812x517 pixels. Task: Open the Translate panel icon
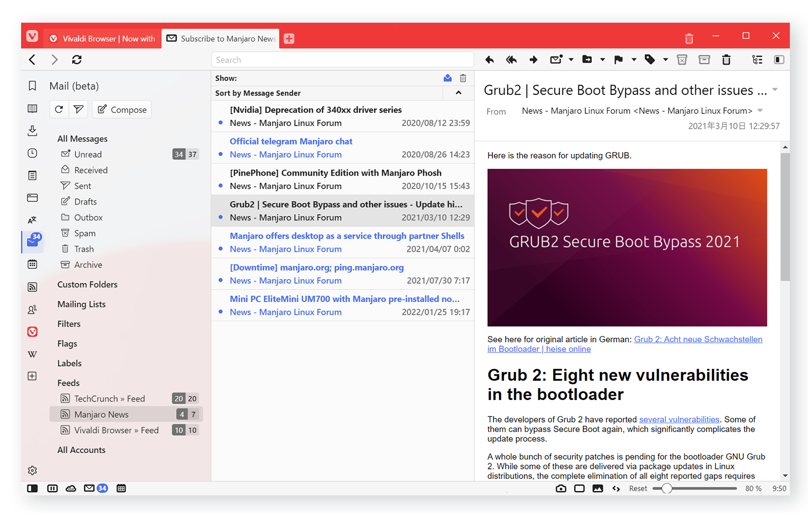pyautogui.click(x=32, y=220)
